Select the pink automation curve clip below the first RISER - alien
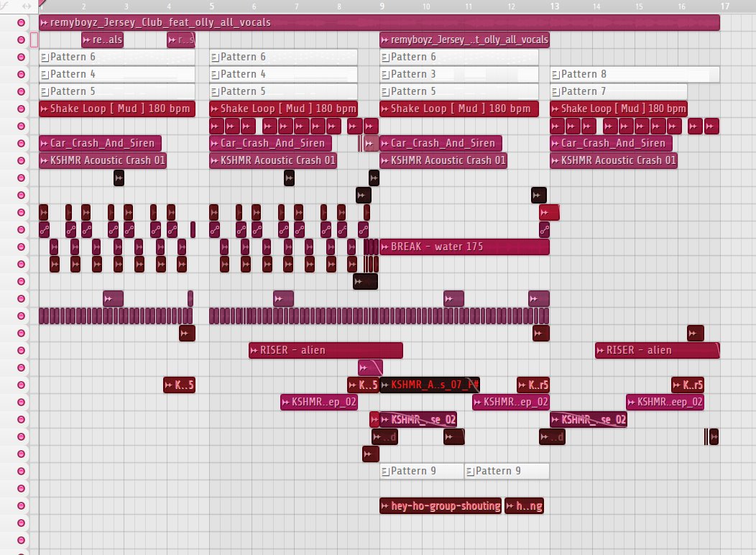The image size is (756, 555). pos(370,368)
